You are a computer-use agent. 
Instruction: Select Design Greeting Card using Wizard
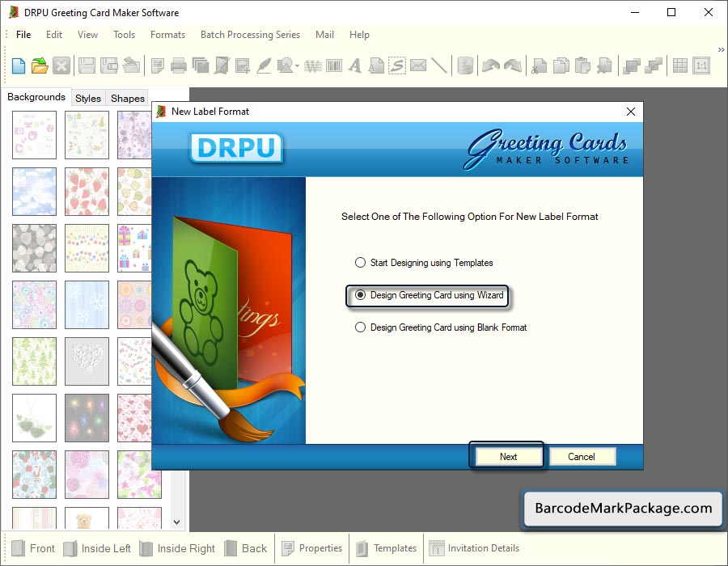(x=429, y=295)
